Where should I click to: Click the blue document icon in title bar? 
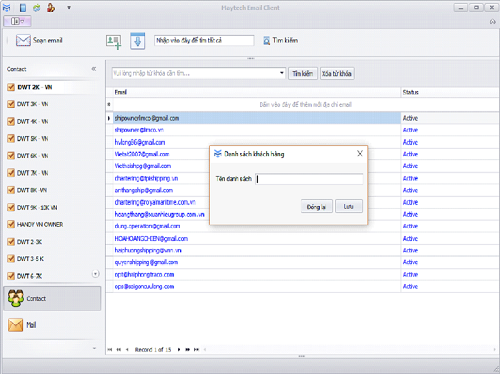23,7
